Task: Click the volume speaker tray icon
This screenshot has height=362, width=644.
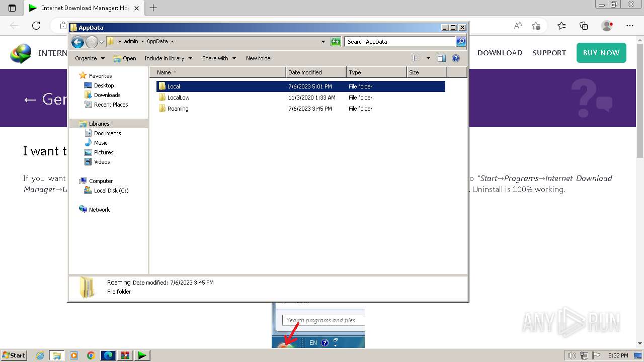Action: point(572,355)
